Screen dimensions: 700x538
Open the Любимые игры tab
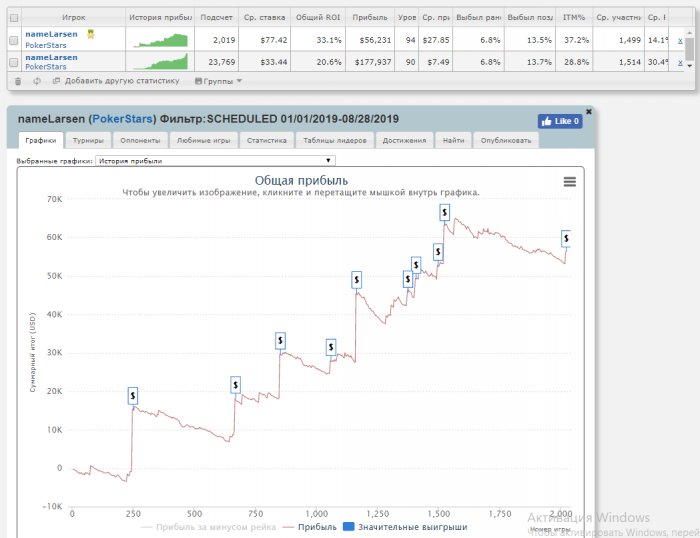[x=204, y=140]
